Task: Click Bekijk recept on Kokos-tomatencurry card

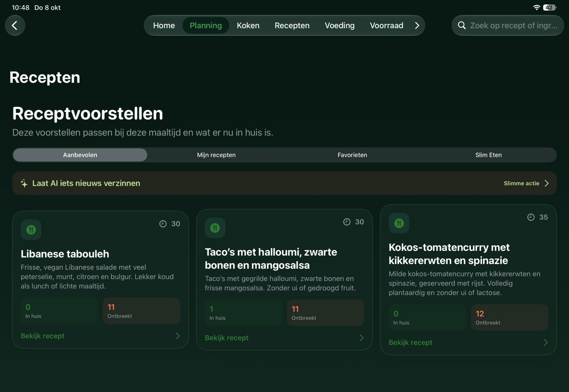Action: [410, 343]
